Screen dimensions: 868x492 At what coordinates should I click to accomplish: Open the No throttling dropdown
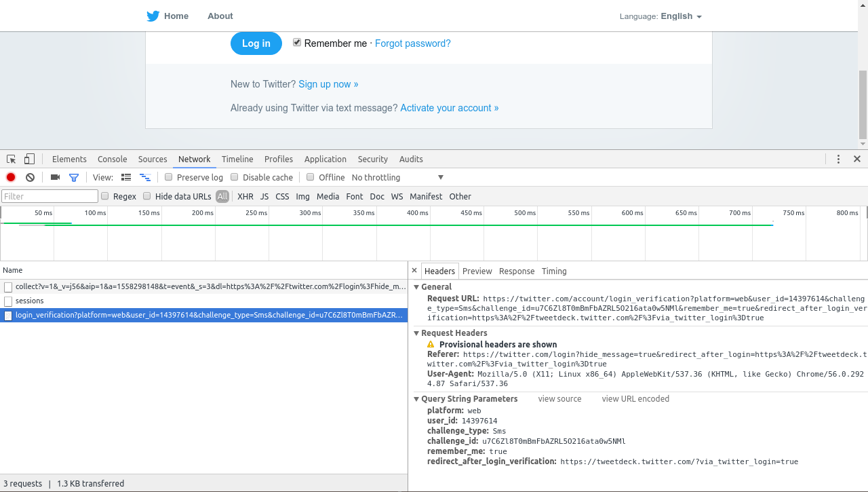397,177
